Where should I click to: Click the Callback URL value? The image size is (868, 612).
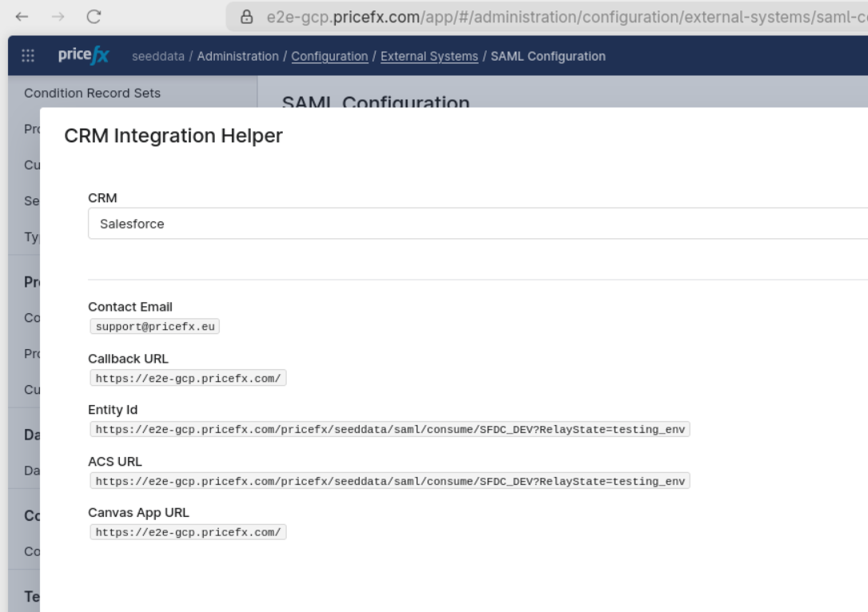coord(188,378)
